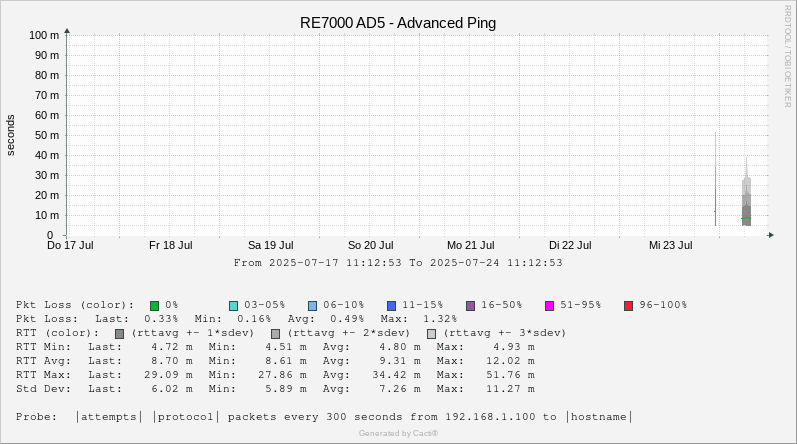Pick the magenta 51-95% legend swatch
The image size is (797, 444).
click(x=550, y=305)
